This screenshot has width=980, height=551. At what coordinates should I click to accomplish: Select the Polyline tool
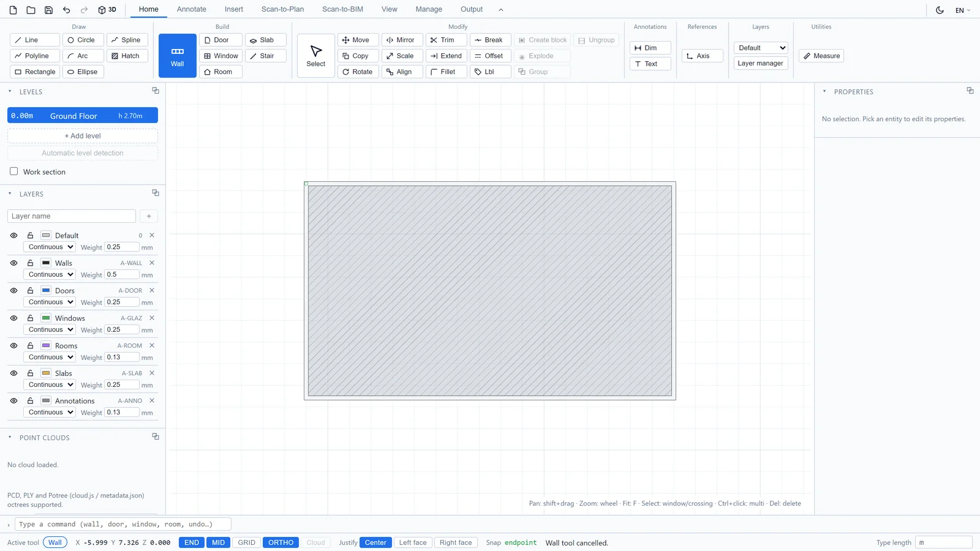[35, 56]
